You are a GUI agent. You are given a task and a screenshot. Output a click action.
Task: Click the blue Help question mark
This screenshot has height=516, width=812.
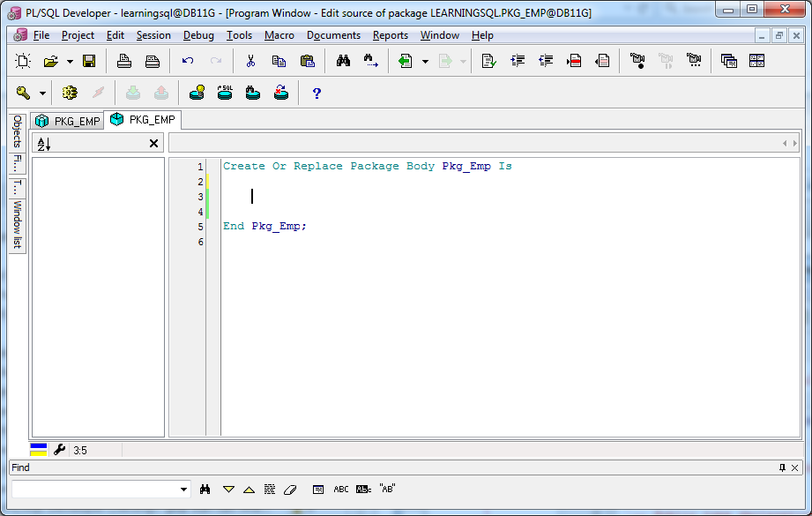(x=317, y=93)
